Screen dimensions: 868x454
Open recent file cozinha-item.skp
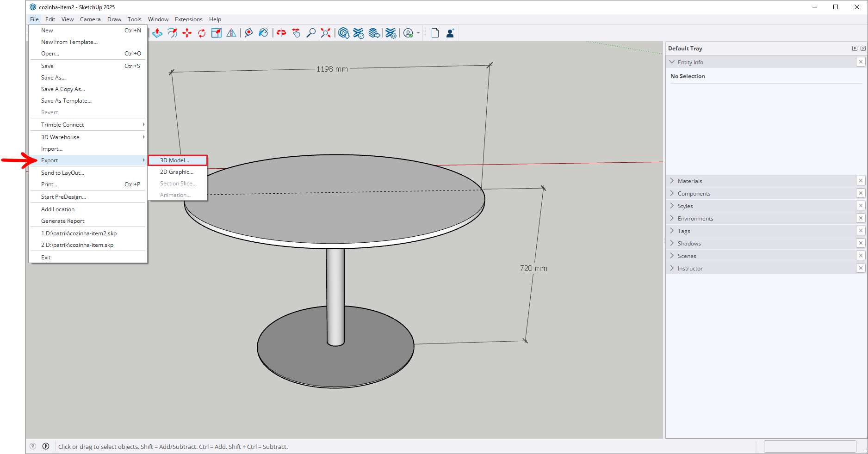[77, 245]
